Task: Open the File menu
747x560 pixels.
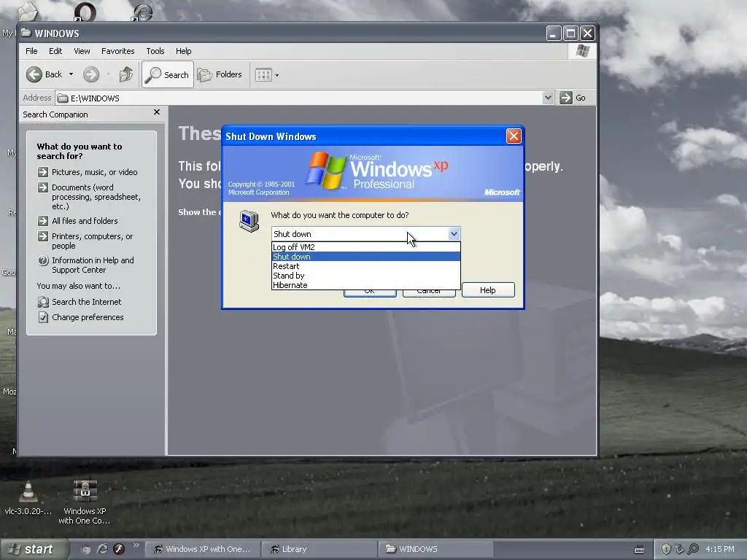Action: (x=31, y=51)
